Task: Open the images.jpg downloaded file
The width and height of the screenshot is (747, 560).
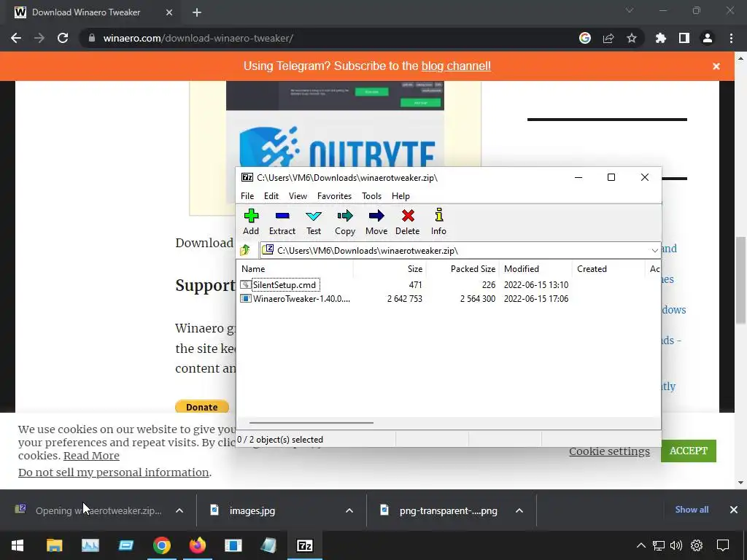Action: 252,510
